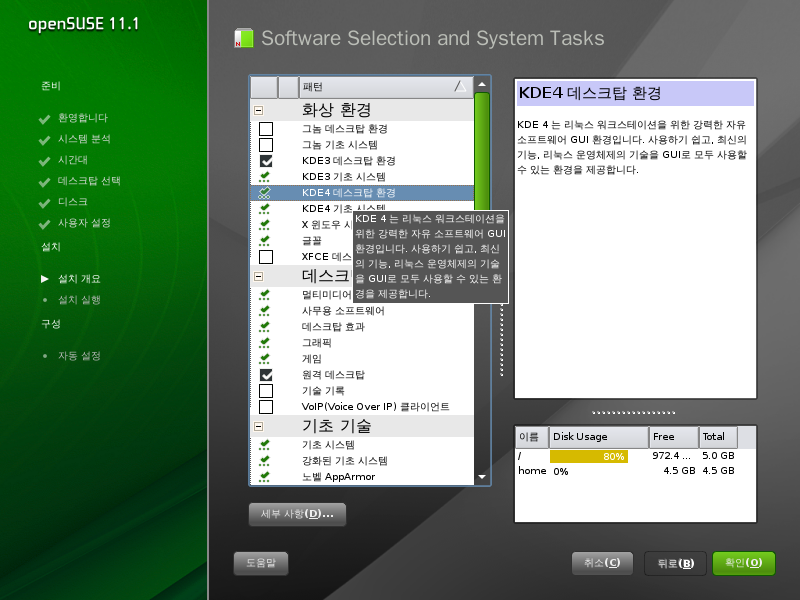Click the status icon for 그래픽
The height and width of the screenshot is (600, 800).
coord(264,342)
